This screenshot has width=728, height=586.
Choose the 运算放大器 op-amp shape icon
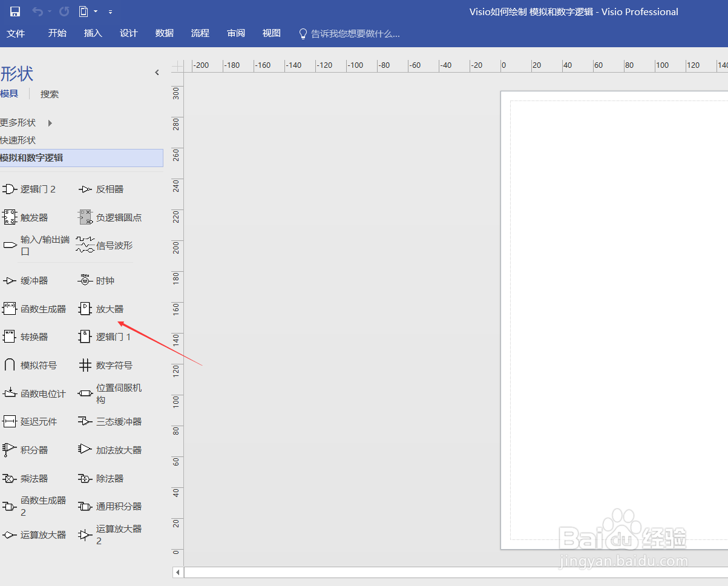point(10,535)
